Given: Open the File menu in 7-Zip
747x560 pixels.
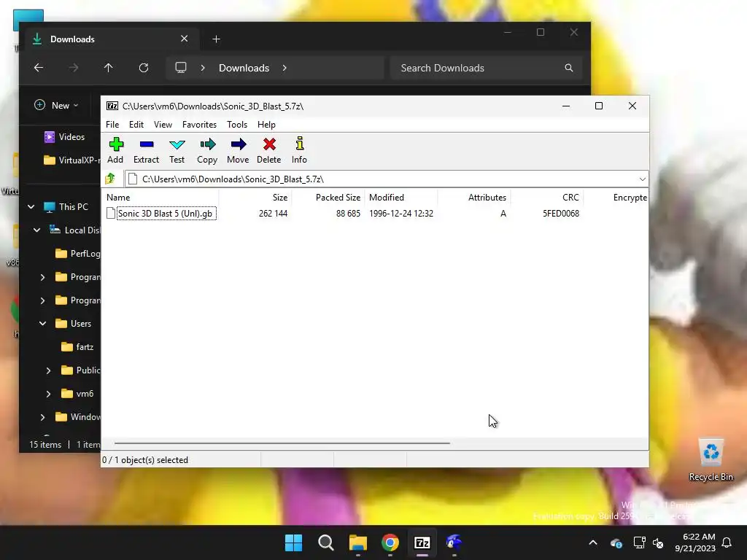Looking at the screenshot, I should [x=112, y=124].
